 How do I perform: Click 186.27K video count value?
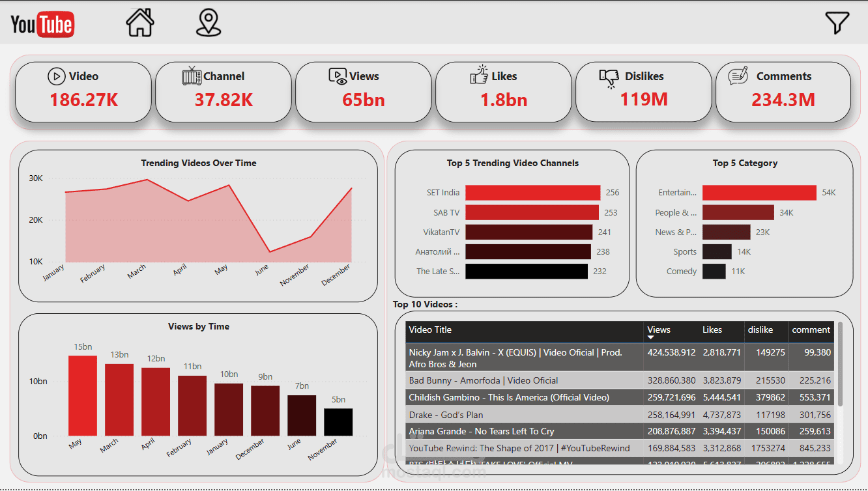point(84,100)
